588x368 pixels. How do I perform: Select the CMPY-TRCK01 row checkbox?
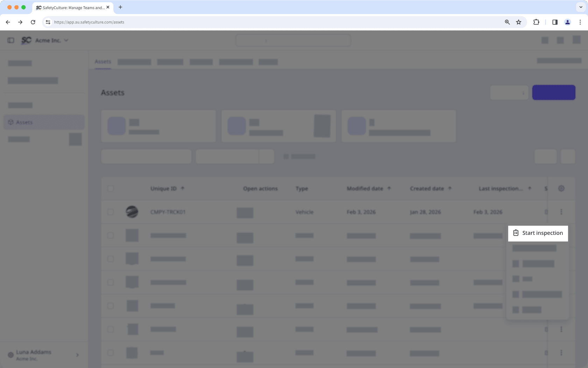111,212
